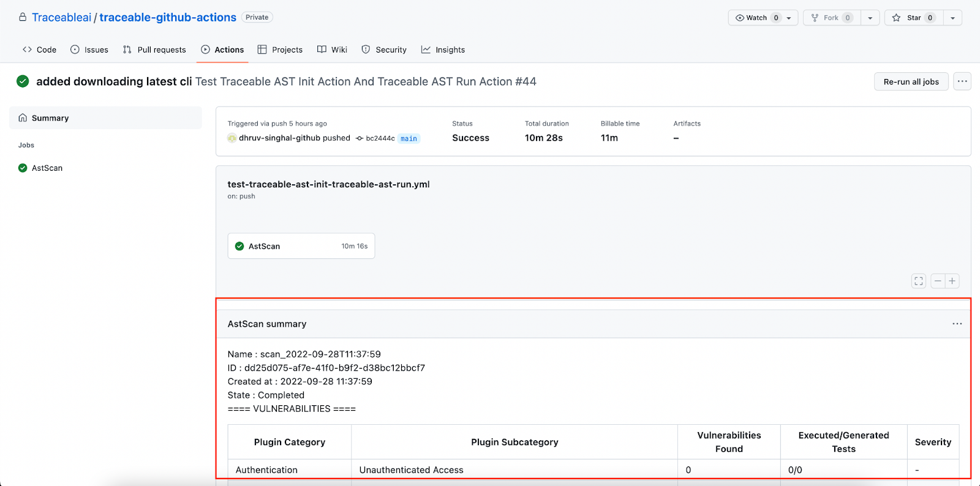The width and height of the screenshot is (980, 486).
Task: Open the Issues tab
Action: pos(89,50)
